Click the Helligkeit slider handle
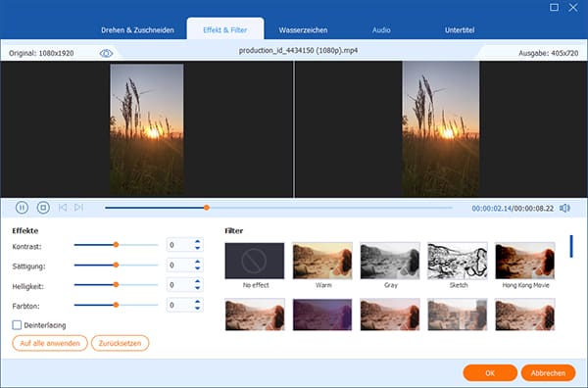588x388 pixels. tap(116, 285)
